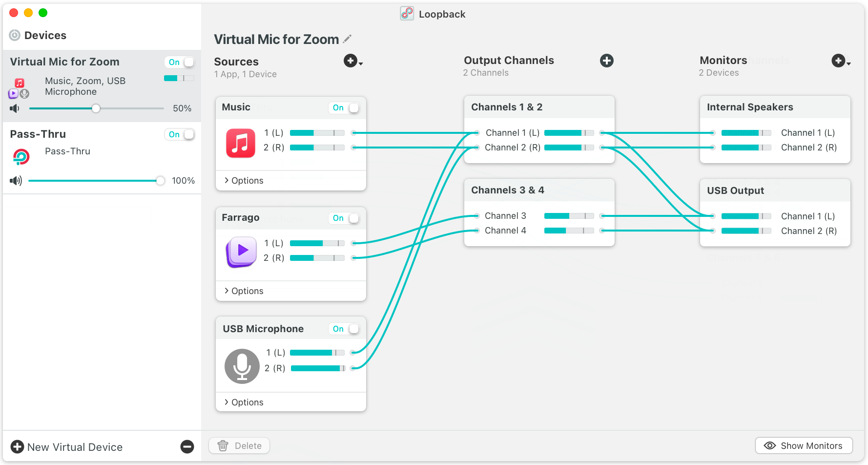Click the Music 1 (L) output connector
Viewport: 868px width, 465px height.
click(353, 133)
